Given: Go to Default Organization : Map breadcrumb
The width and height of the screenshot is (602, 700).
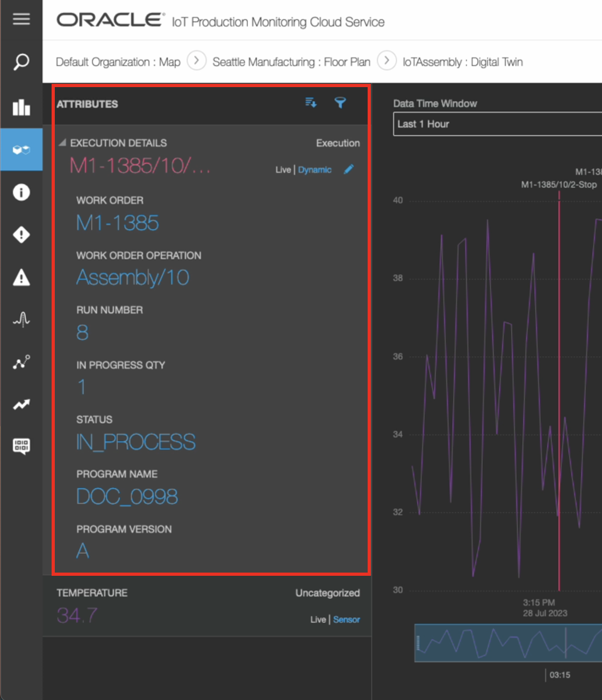Looking at the screenshot, I should pos(118,62).
